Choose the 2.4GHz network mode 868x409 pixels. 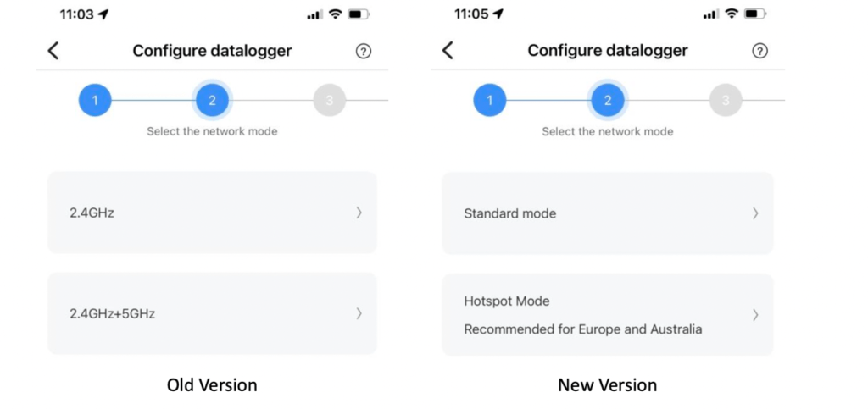212,213
